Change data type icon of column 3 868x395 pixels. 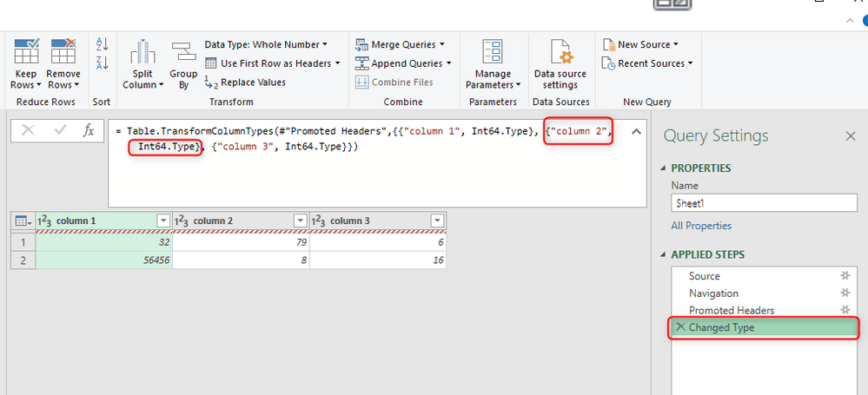[x=319, y=221]
